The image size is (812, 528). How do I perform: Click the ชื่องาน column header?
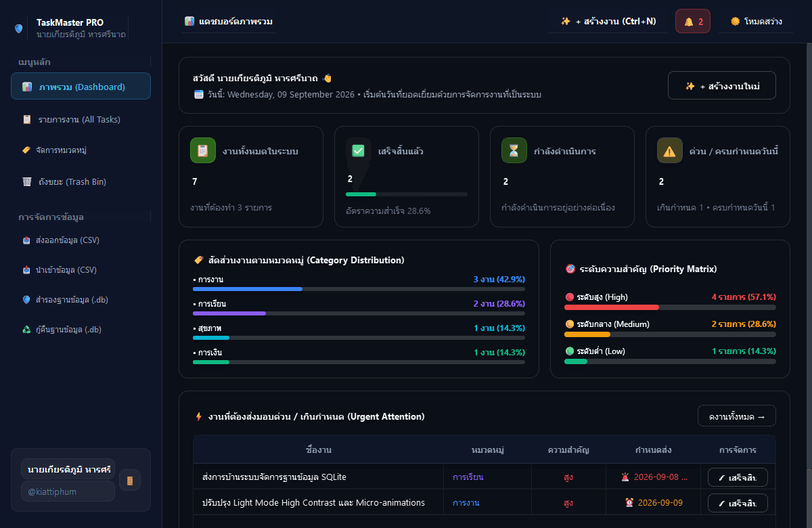point(319,450)
